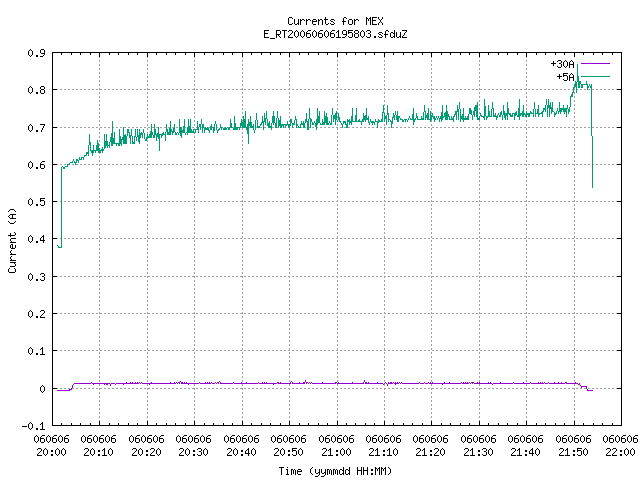Click the +5A legend label
Viewport: 640px width, 480px height.
565,77
